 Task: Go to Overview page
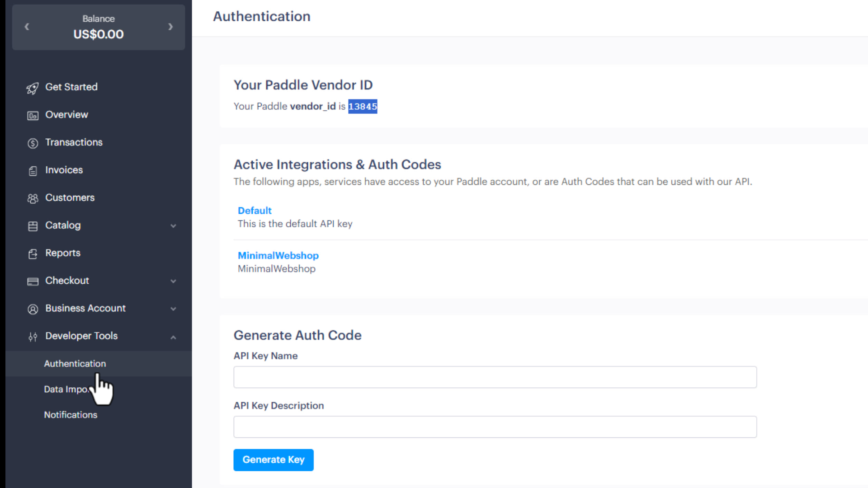66,114
